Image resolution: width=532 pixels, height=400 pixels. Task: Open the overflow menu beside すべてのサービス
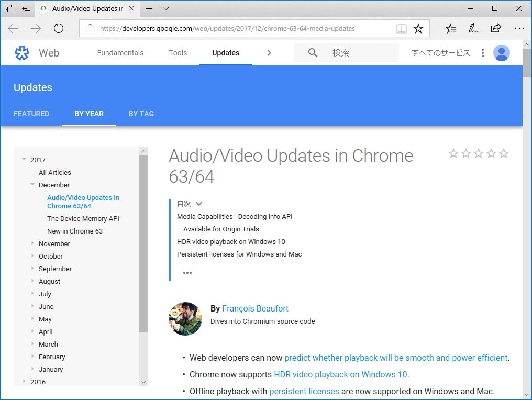coord(482,53)
